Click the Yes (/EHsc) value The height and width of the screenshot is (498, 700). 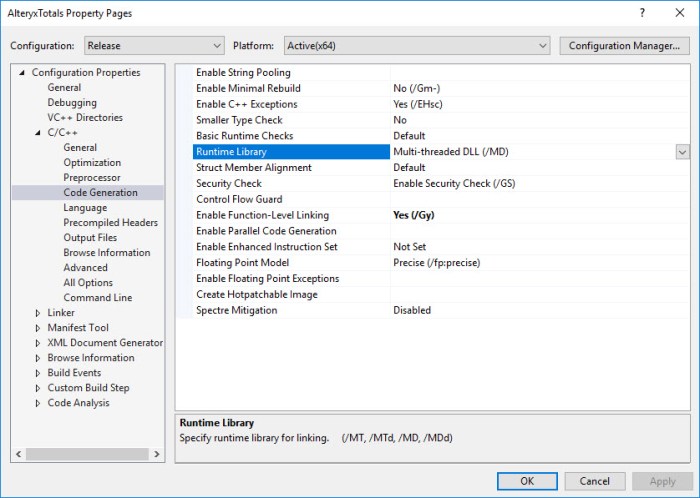pos(418,104)
